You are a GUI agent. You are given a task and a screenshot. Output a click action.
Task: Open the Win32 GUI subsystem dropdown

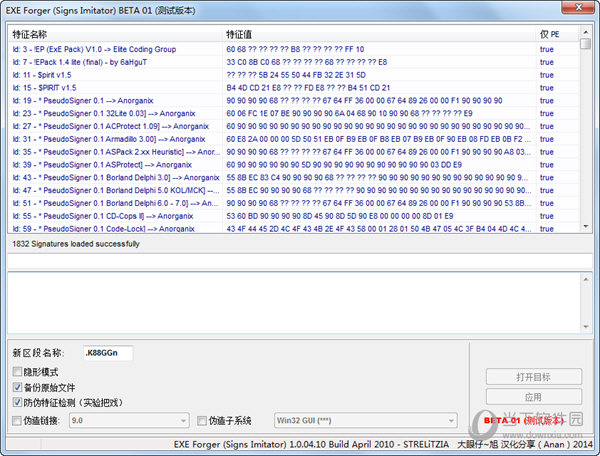(365, 420)
